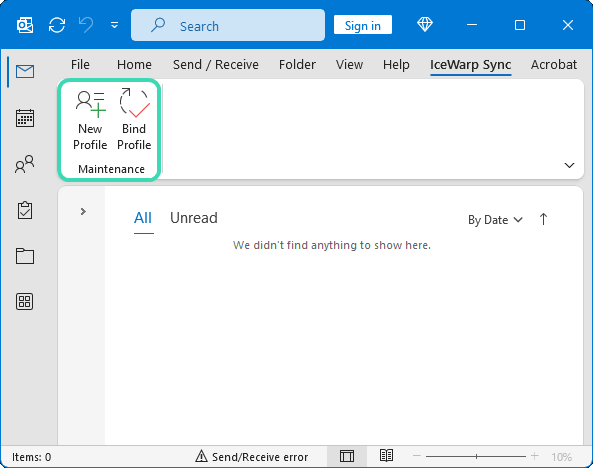This screenshot has height=468, width=593.
Task: Click the zoom out minus button
Action: (x=417, y=456)
